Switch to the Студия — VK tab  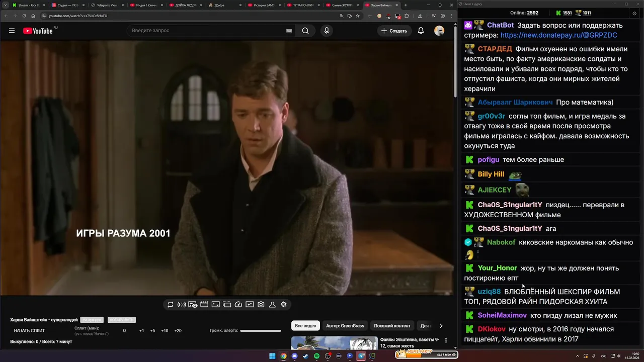click(x=68, y=5)
